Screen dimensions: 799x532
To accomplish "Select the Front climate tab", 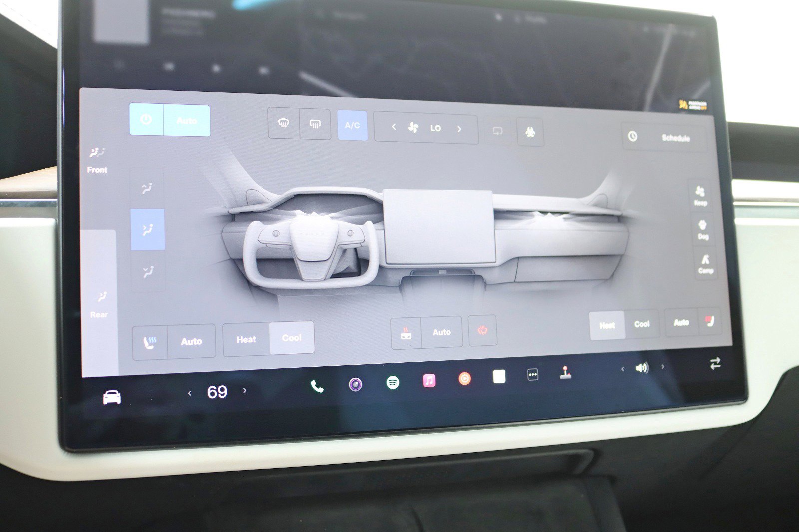I will [x=97, y=160].
